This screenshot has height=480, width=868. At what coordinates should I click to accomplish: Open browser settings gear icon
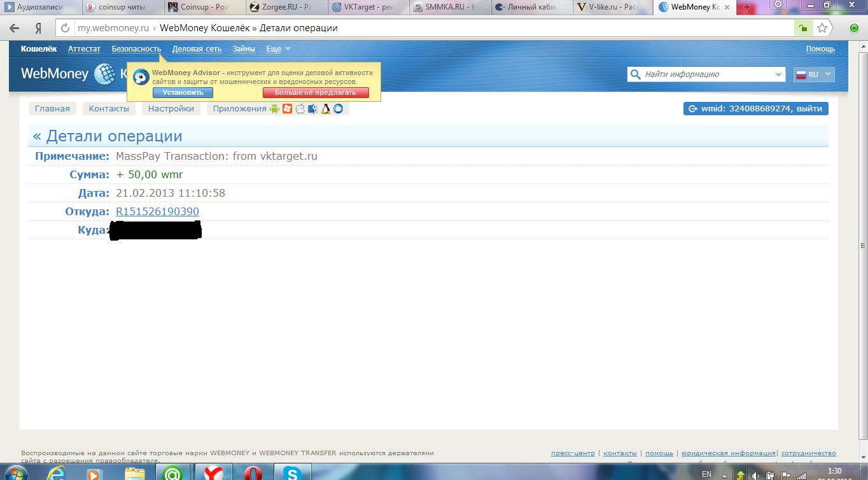click(777, 4)
